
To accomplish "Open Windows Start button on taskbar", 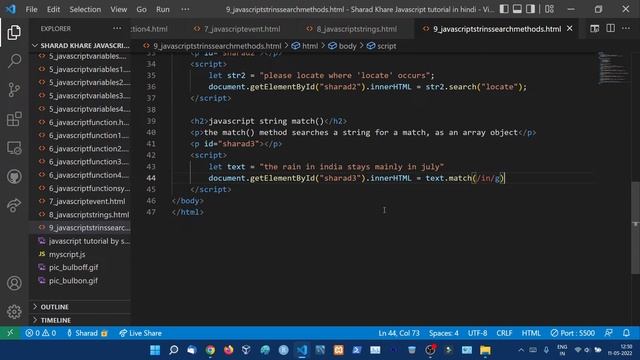I will tap(155, 350).
